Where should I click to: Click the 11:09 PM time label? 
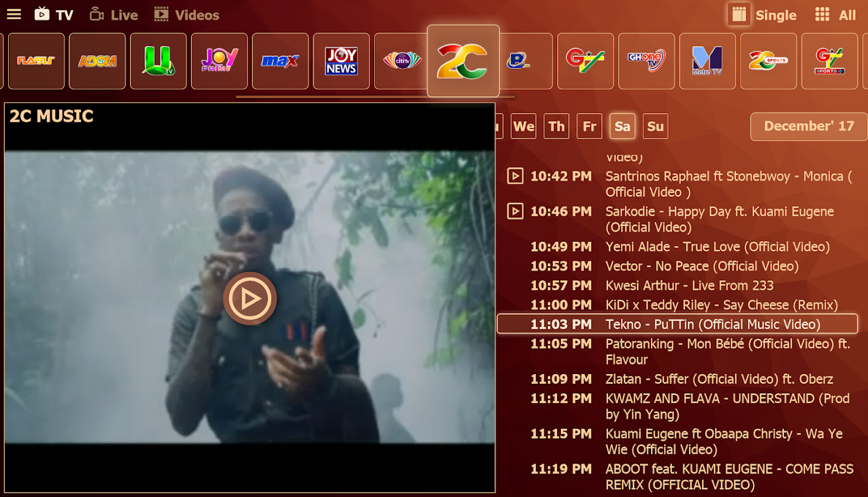point(561,378)
